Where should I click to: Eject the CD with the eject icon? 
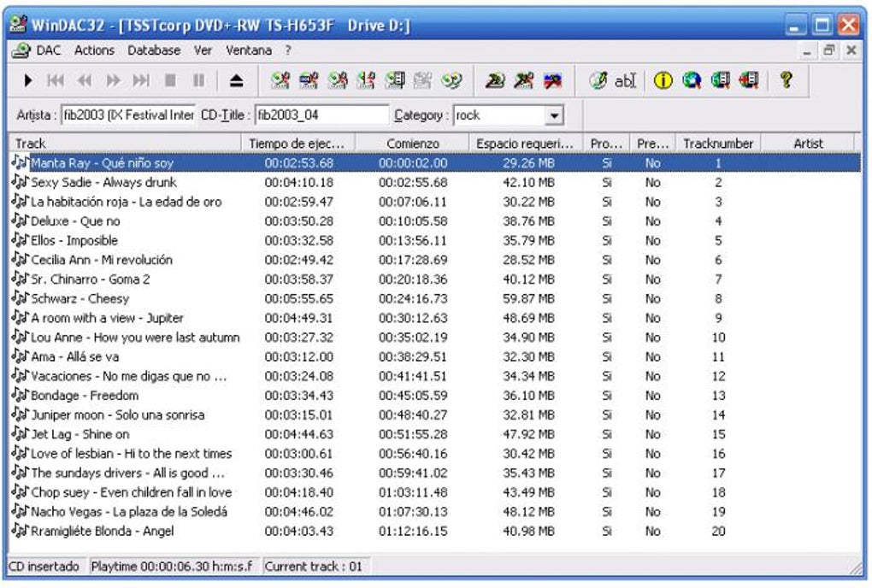(x=237, y=81)
